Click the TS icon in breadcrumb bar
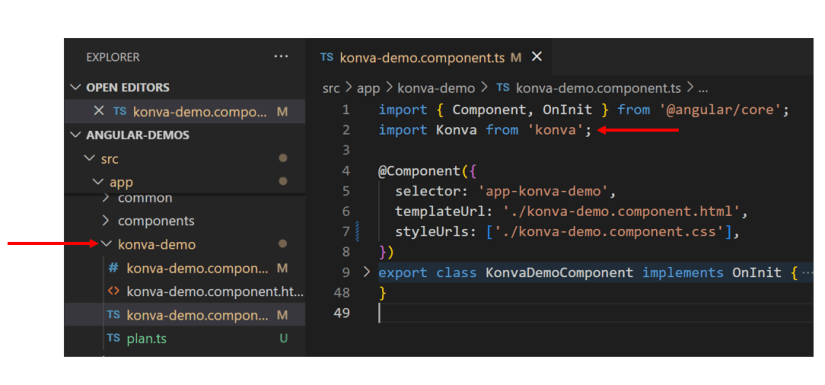The height and width of the screenshot is (385, 825). click(x=503, y=87)
